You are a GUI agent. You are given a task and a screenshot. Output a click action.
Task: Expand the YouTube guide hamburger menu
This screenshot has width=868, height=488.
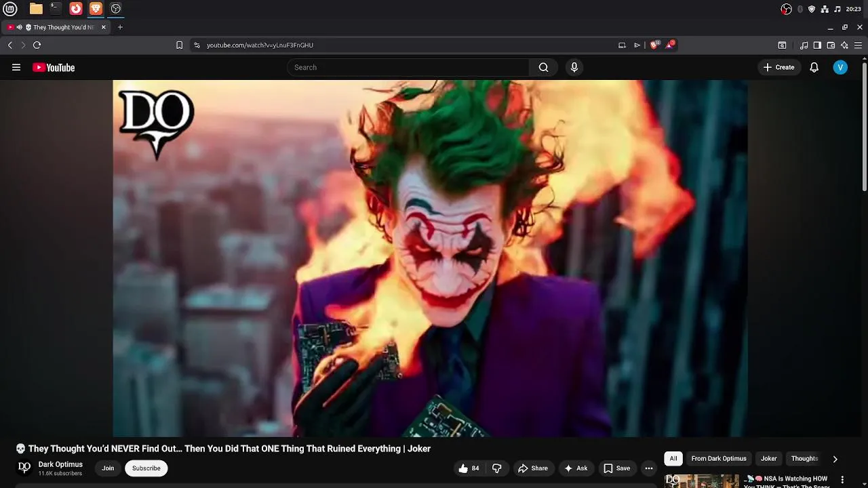tap(16, 67)
